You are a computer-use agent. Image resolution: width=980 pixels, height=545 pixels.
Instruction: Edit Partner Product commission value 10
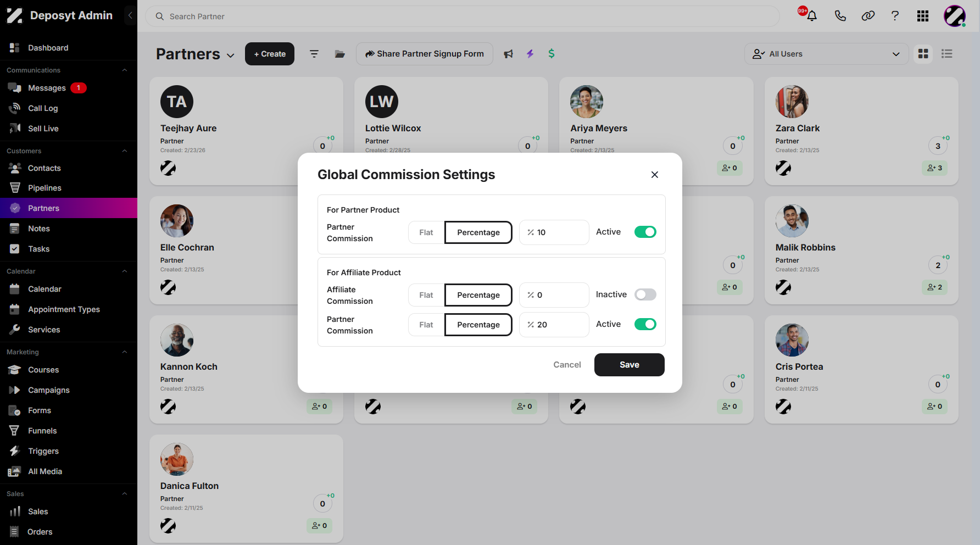[554, 232]
